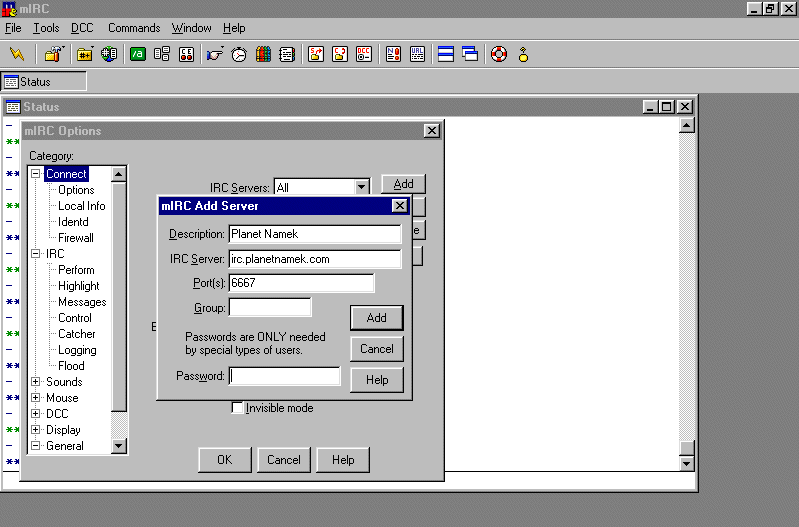This screenshot has height=527, width=799.
Task: Collapse the Connect category tree node
Action: [36, 174]
